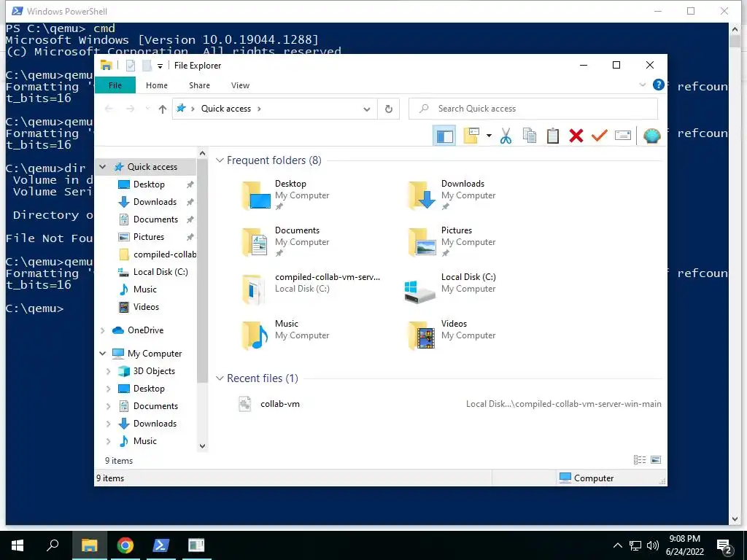Select the Videos frequent folder icon

422,335
